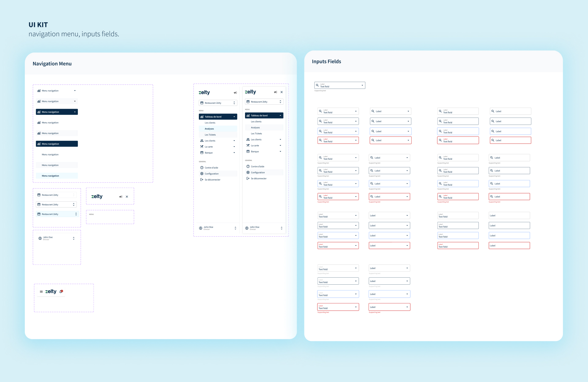The image size is (588, 382).
Task: Expand La carte arrow in sidebar without close button
Action: coord(234,147)
